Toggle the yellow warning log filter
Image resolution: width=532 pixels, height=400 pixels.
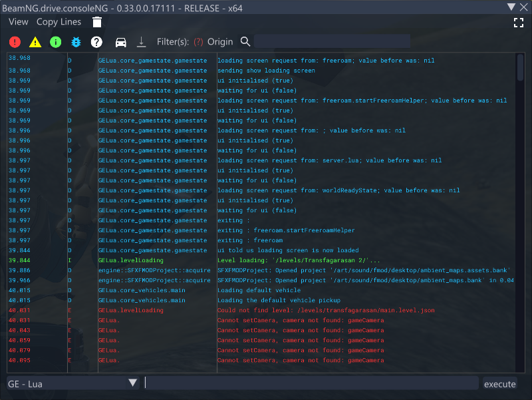(35, 42)
